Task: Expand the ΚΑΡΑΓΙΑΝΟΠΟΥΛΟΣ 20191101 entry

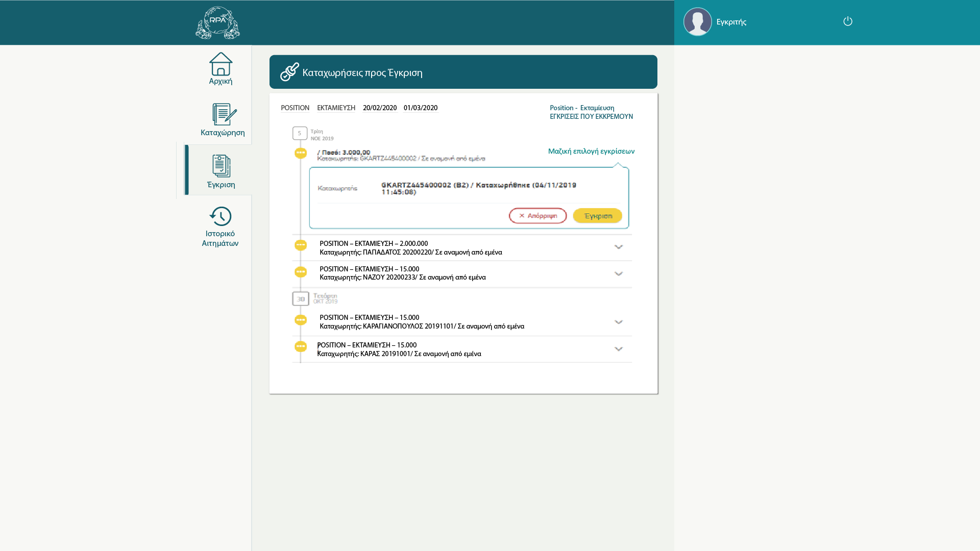Action: pos(619,322)
